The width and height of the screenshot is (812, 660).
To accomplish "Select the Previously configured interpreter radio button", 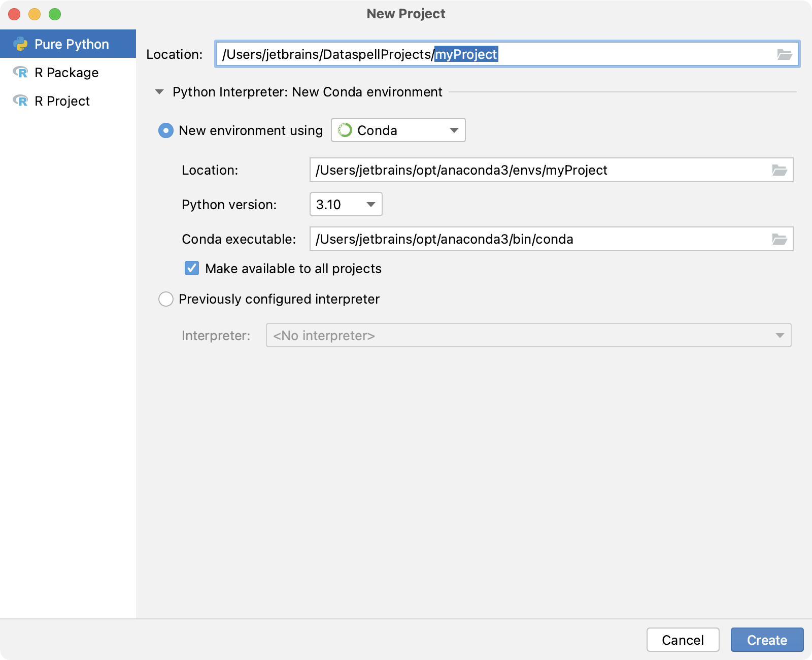I will 166,299.
